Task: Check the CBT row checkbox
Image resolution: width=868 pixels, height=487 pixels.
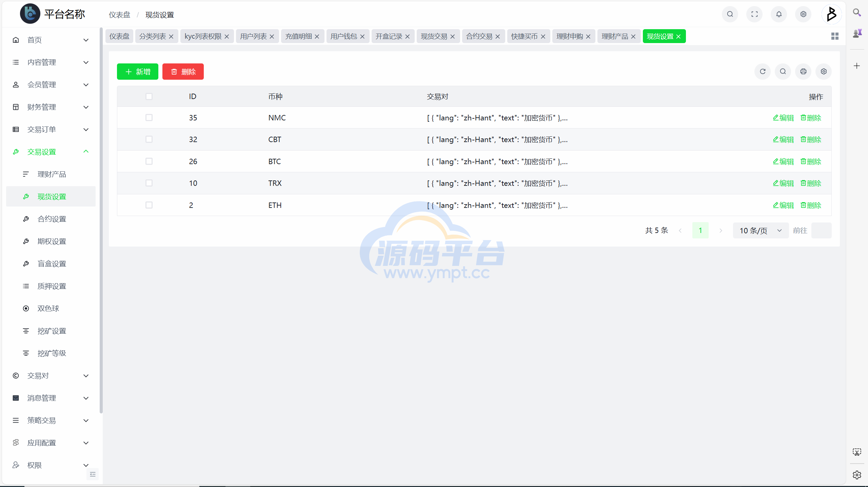Action: (x=149, y=139)
